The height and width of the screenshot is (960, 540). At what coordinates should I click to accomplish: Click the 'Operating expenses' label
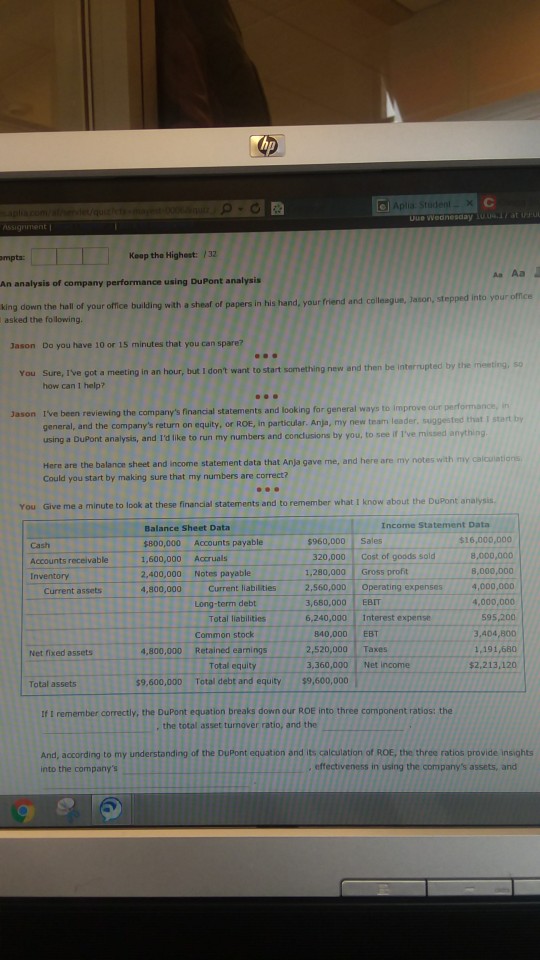(402, 587)
